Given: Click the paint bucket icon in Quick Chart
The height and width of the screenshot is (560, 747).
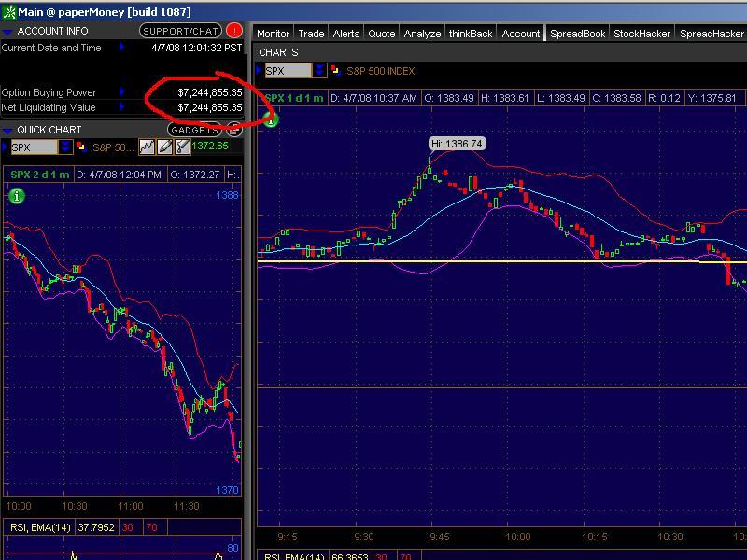Looking at the screenshot, I should [181, 147].
